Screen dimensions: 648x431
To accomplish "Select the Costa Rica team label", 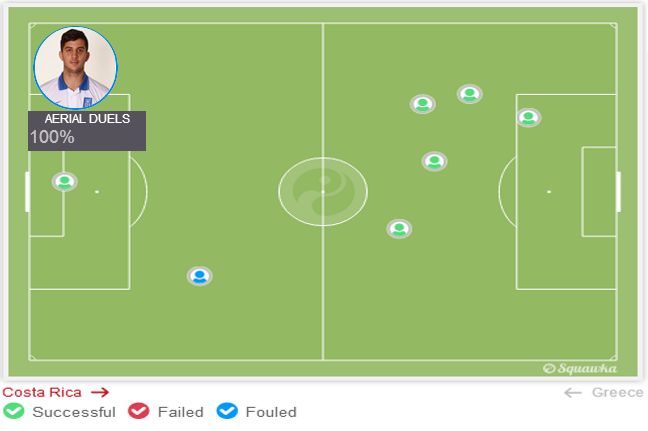I will click(x=42, y=392).
